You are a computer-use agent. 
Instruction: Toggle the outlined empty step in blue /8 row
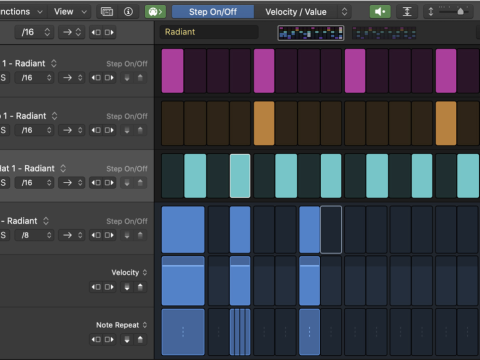click(331, 229)
